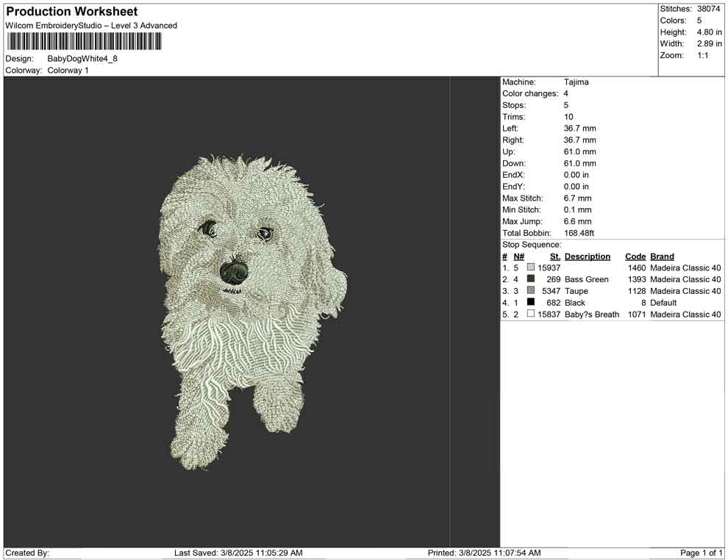The height and width of the screenshot is (560, 728).
Task: Select the white Baby's Breath swatch
Action: [531, 315]
